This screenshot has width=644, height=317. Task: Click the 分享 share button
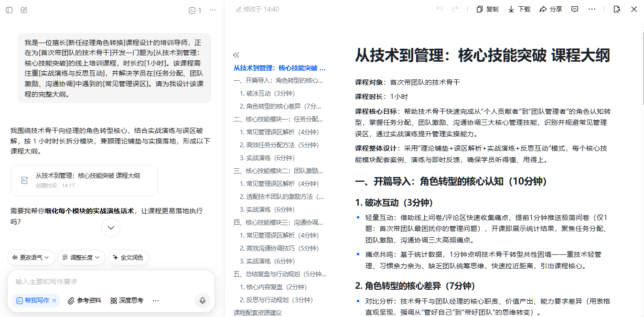[x=550, y=9]
